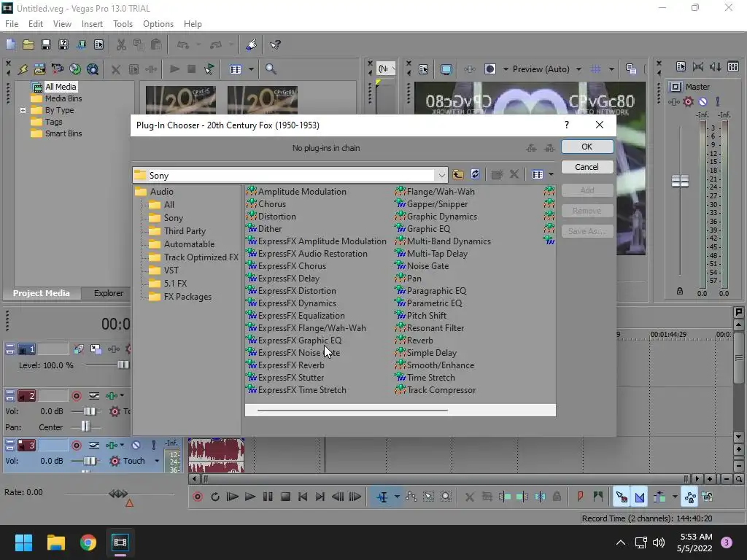
Task: Click the Play button in transport bar
Action: (250, 497)
